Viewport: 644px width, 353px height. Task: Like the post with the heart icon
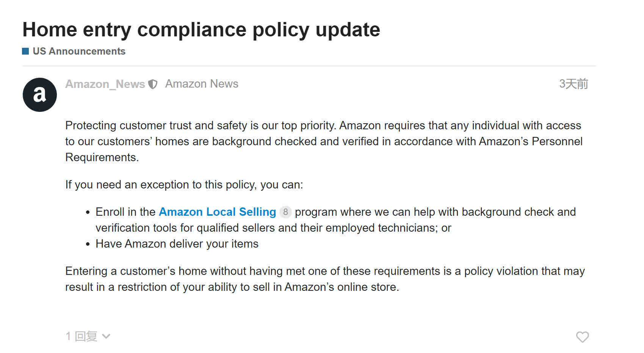582,337
